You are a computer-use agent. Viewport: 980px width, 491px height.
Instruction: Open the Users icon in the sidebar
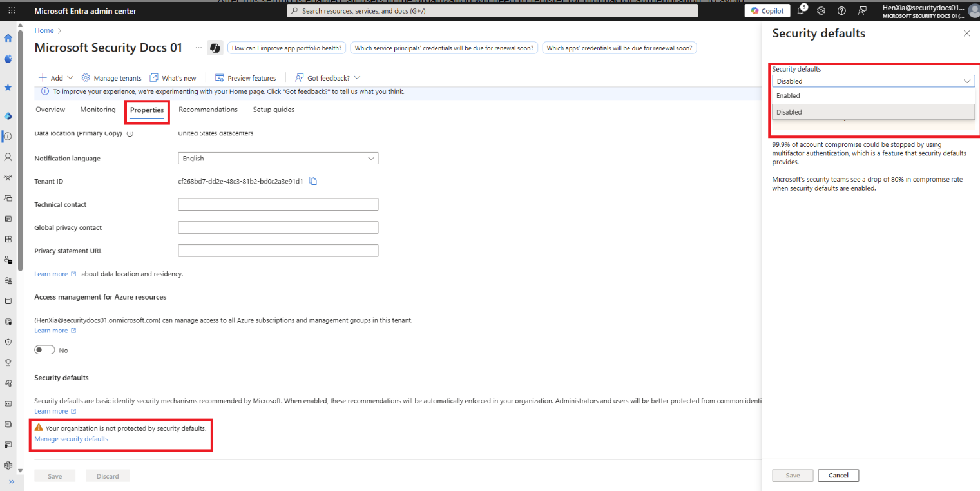[x=8, y=157]
